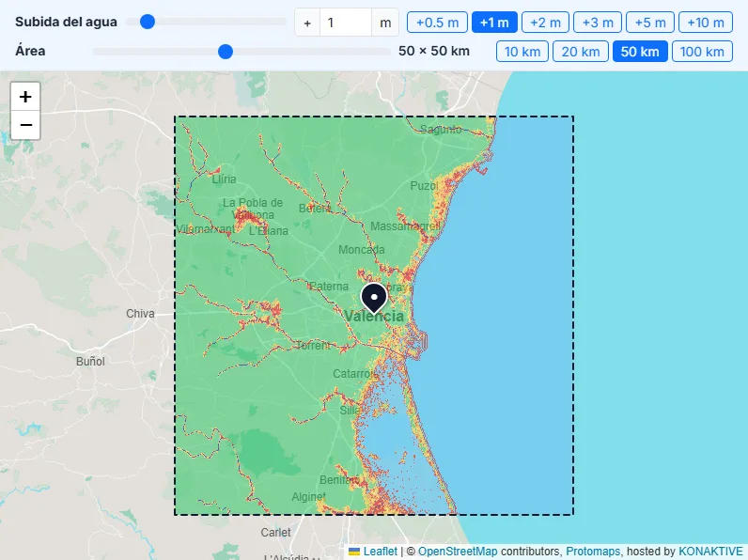Click the Alginet town label

tap(308, 496)
